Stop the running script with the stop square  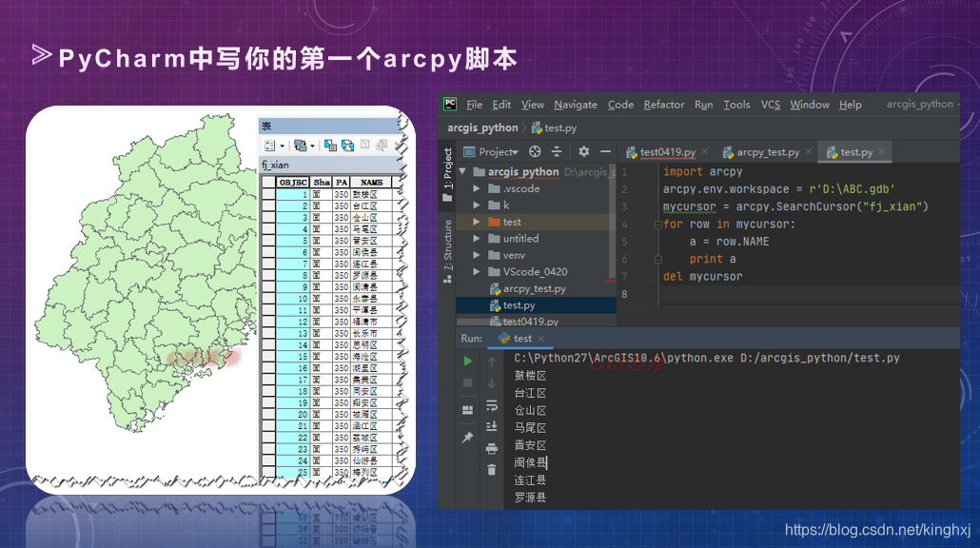(x=466, y=381)
